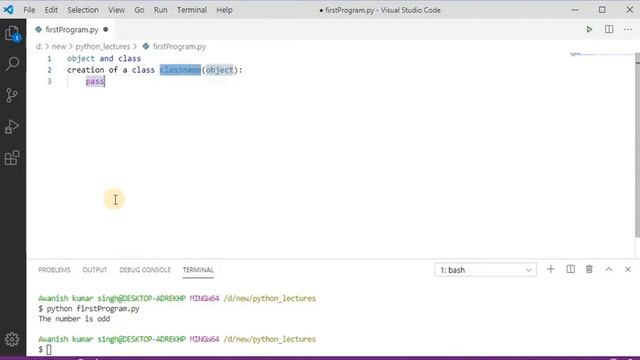Image resolution: width=640 pixels, height=360 pixels.
Task: Open the Run menu
Action: pos(160,10)
